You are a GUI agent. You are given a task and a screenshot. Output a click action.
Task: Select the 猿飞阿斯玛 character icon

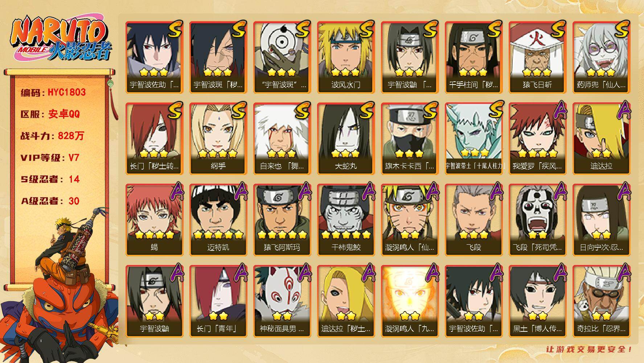click(282, 220)
